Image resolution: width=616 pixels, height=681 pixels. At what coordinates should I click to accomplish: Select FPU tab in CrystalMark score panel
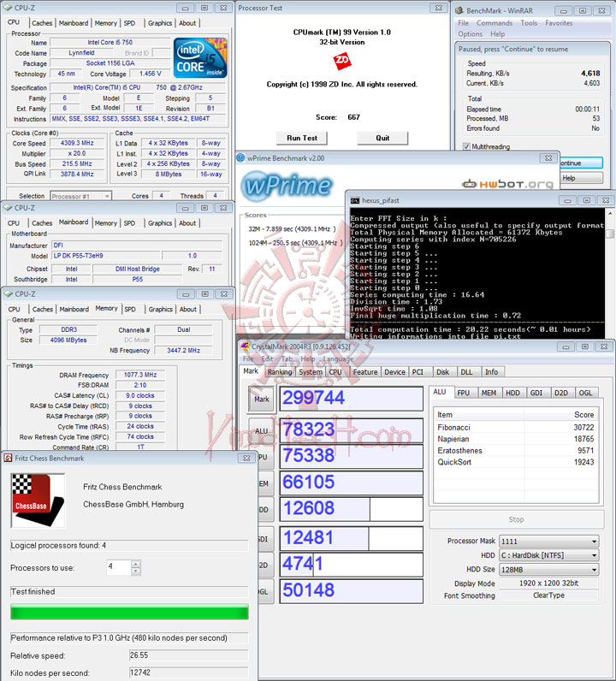click(x=464, y=393)
